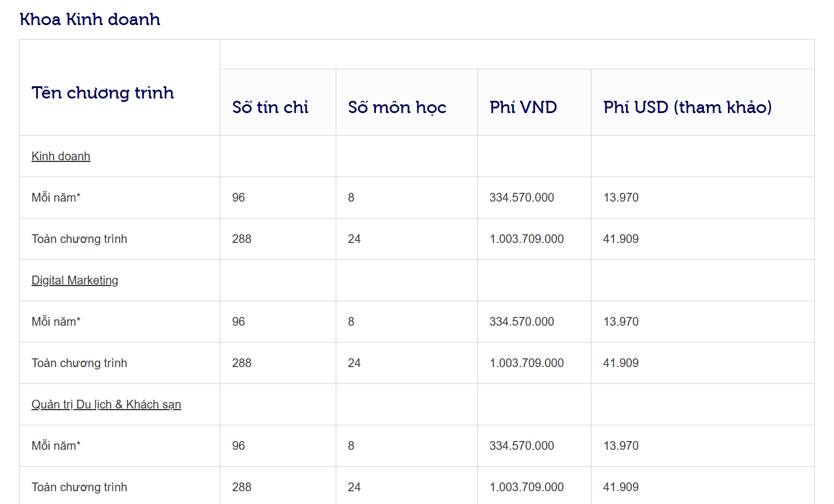This screenshot has height=504, width=834.
Task: Select 8 subjects in Quản trị Du lịch yearly row
Action: click(x=351, y=446)
